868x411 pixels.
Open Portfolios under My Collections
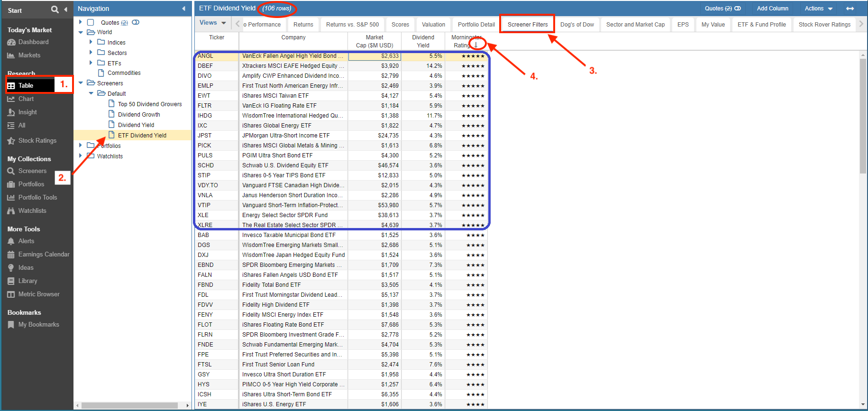coord(26,184)
